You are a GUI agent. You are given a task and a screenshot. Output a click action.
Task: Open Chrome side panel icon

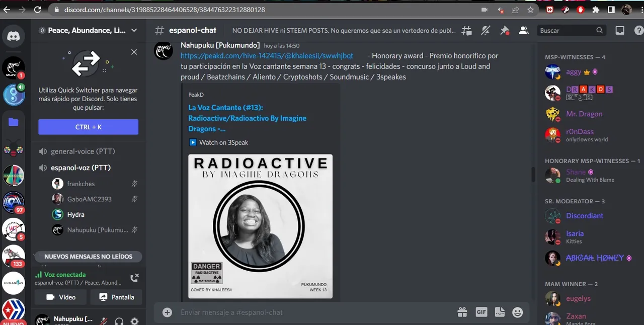[611, 10]
